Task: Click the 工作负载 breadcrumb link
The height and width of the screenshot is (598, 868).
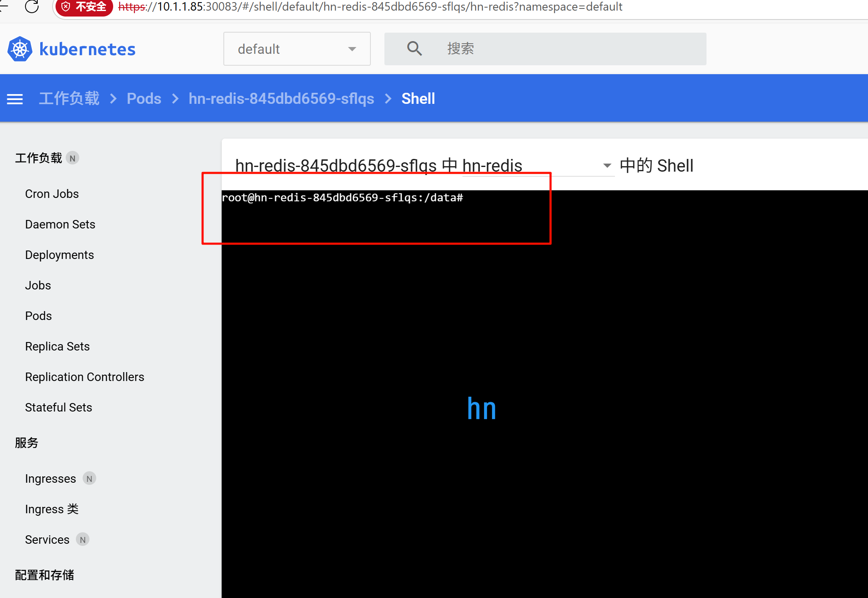Action: (x=69, y=99)
